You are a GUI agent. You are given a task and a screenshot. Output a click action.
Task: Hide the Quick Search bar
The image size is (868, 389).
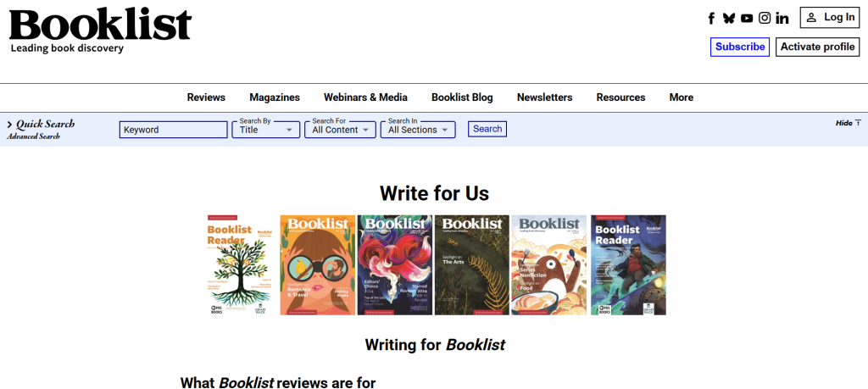(848, 123)
